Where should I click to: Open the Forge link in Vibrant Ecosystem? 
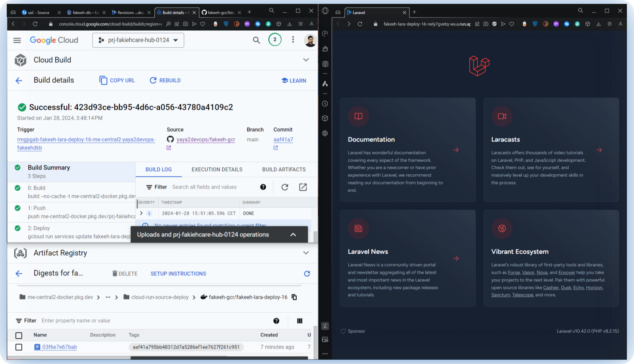(x=514, y=273)
